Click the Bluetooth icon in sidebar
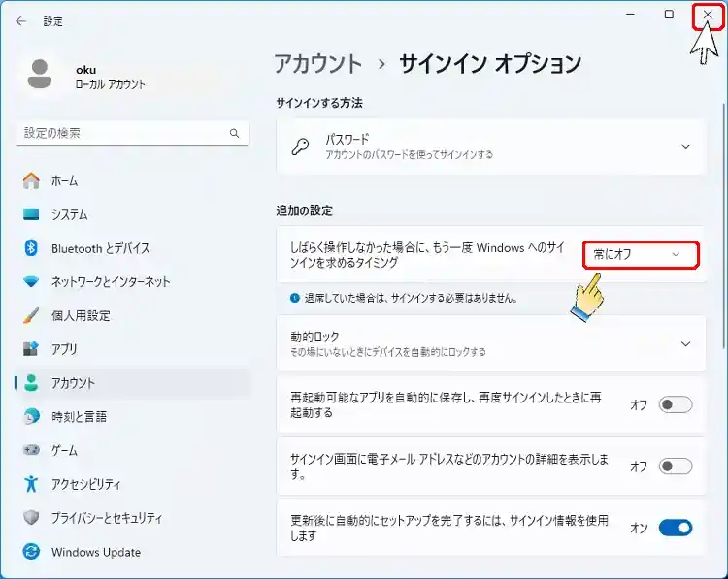The height and width of the screenshot is (579, 728). point(31,248)
